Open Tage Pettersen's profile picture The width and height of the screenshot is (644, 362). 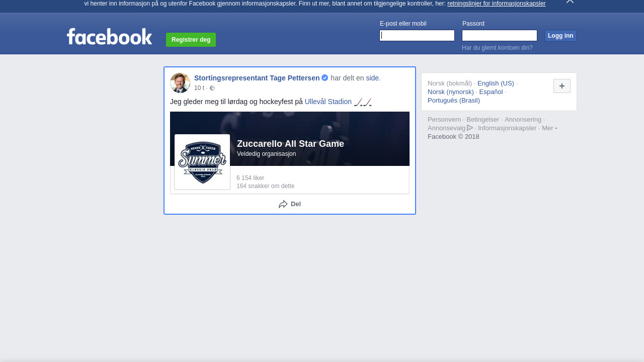pos(180,83)
